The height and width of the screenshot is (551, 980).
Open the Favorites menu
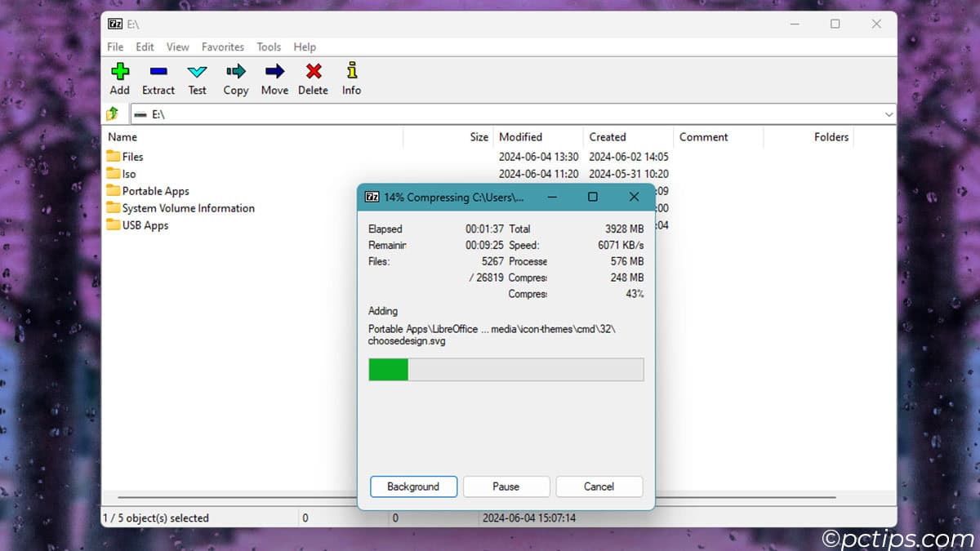point(222,47)
